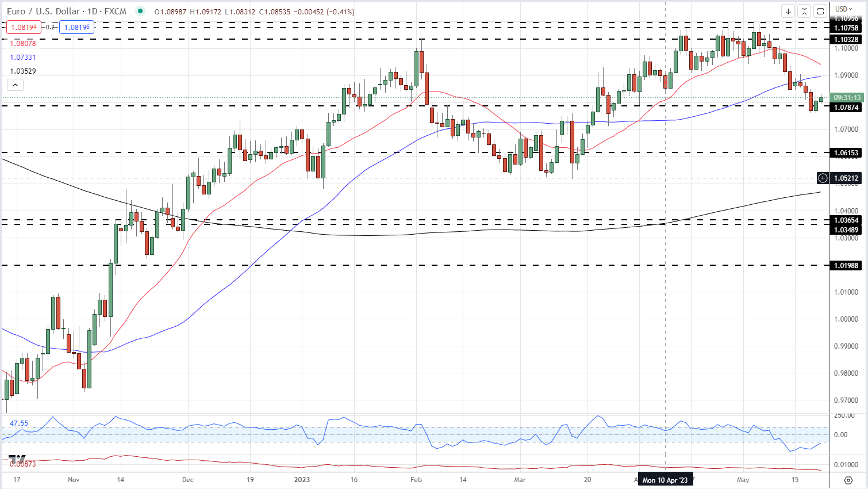Viewport: 868px width, 489px height.
Task: Click the 250.00 RSI scale label
Action: (x=844, y=415)
